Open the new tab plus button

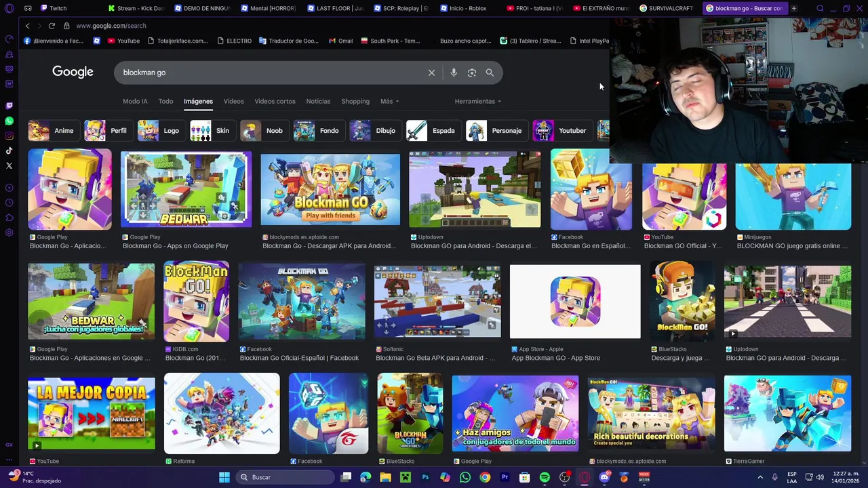pyautogui.click(x=793, y=8)
